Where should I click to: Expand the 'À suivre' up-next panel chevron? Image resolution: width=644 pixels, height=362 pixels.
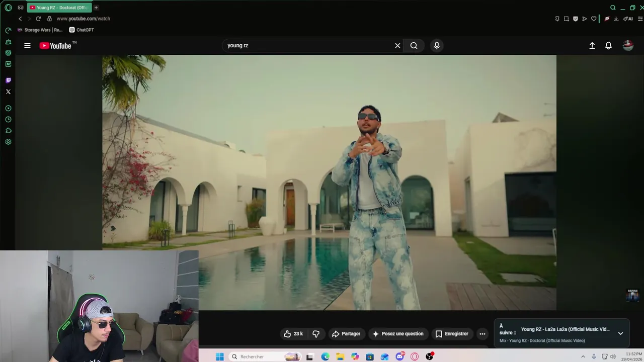point(620,333)
